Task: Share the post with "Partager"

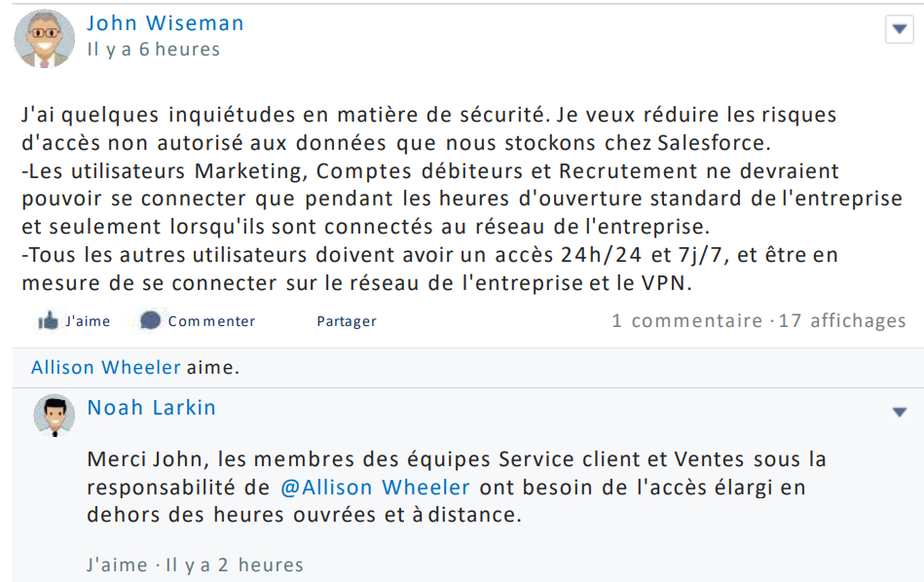Action: (347, 321)
